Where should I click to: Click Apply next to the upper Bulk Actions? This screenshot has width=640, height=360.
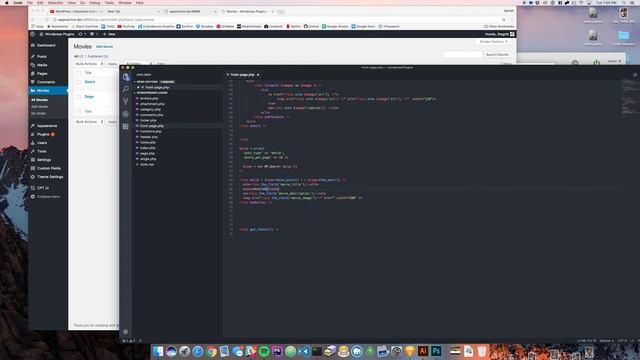pyautogui.click(x=112, y=64)
